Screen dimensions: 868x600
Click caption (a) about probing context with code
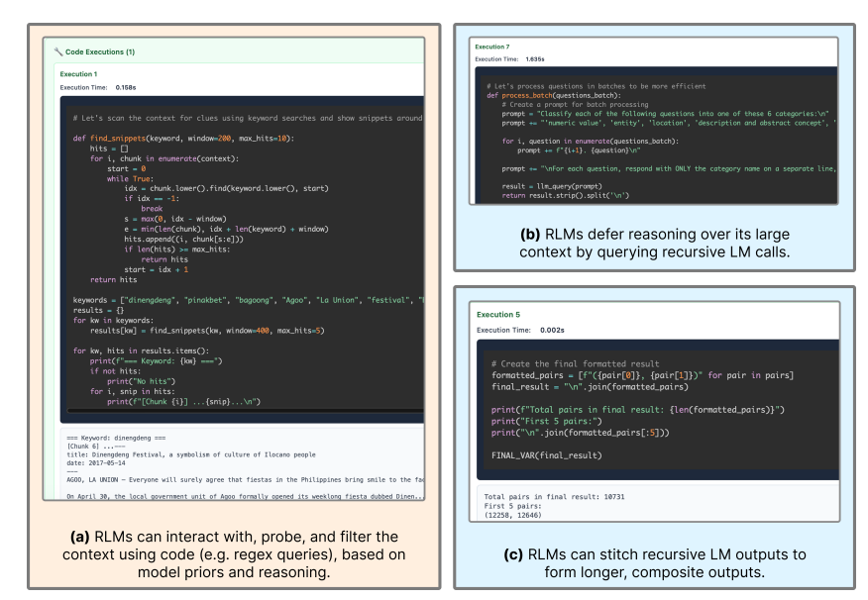(x=234, y=554)
